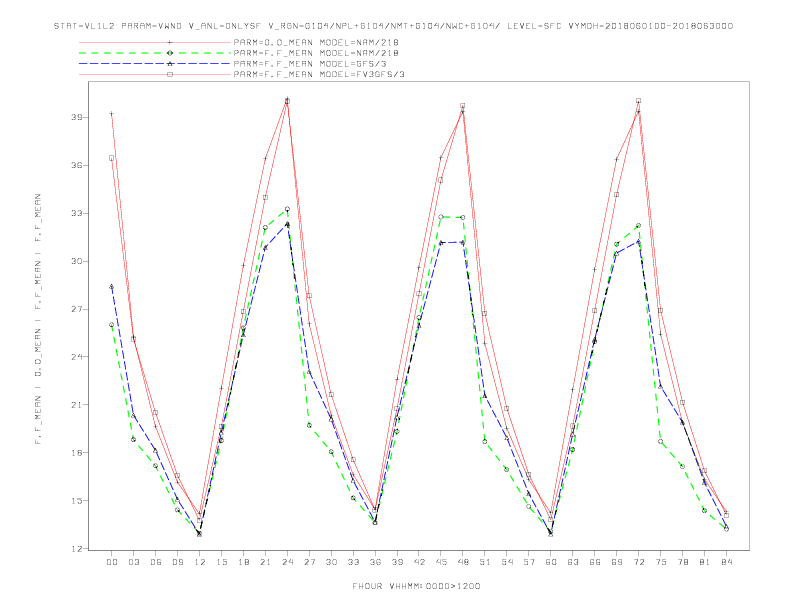
Task: Click the x-axis tick label 75
Action: click(x=661, y=562)
